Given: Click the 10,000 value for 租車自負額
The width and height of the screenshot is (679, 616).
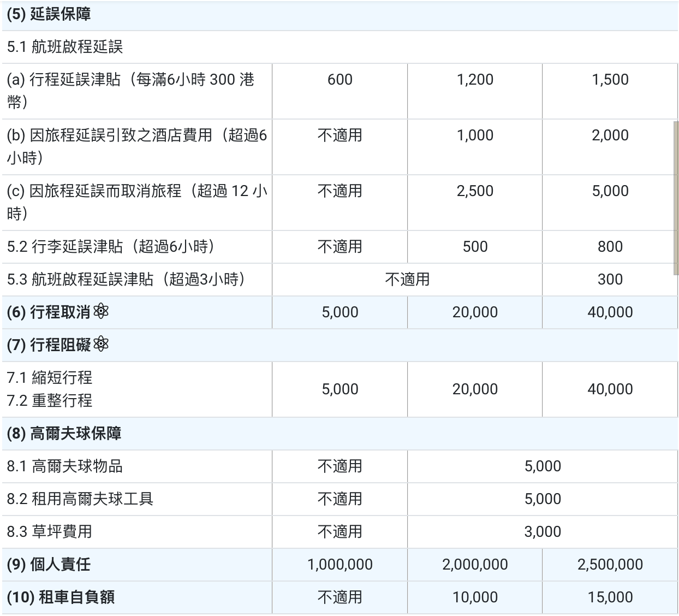Looking at the screenshot, I should (475, 597).
